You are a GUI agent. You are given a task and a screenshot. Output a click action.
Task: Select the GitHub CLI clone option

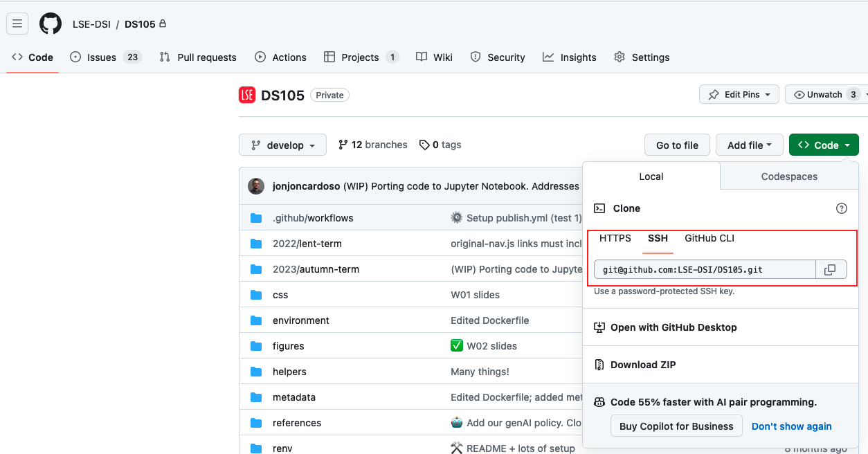click(x=709, y=239)
